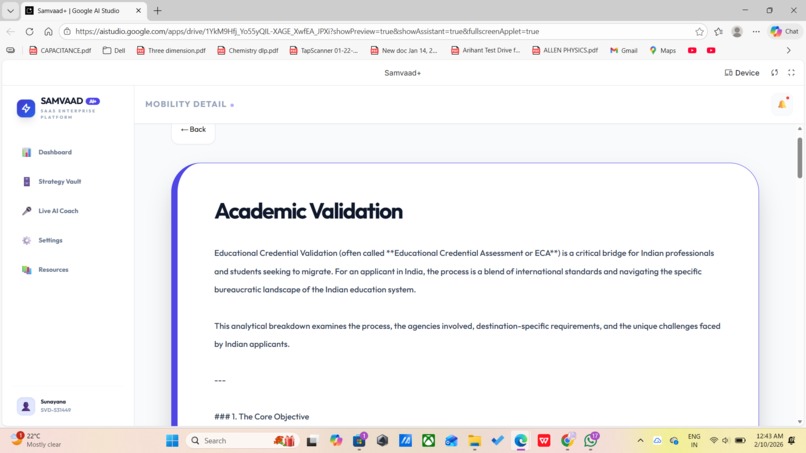Open the notification bell
The height and width of the screenshot is (453, 806).
pos(782,104)
